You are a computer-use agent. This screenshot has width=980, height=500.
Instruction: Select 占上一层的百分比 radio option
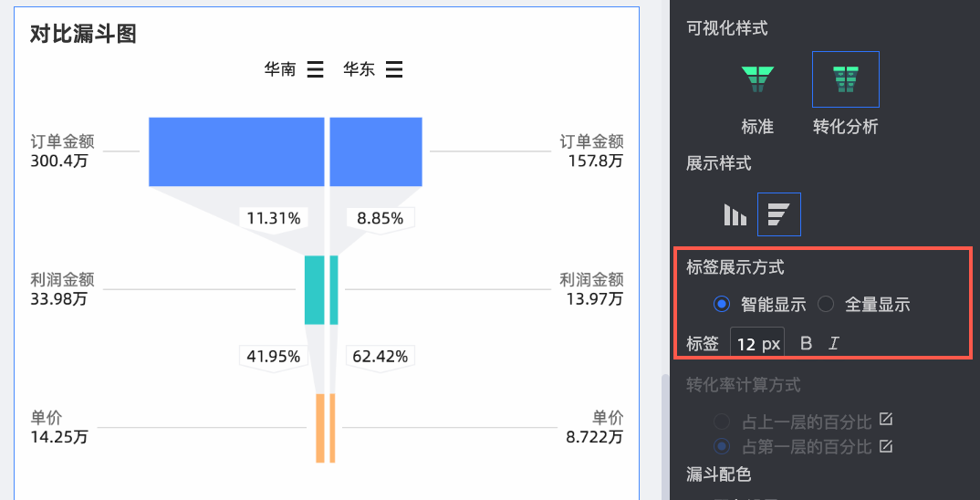click(722, 421)
